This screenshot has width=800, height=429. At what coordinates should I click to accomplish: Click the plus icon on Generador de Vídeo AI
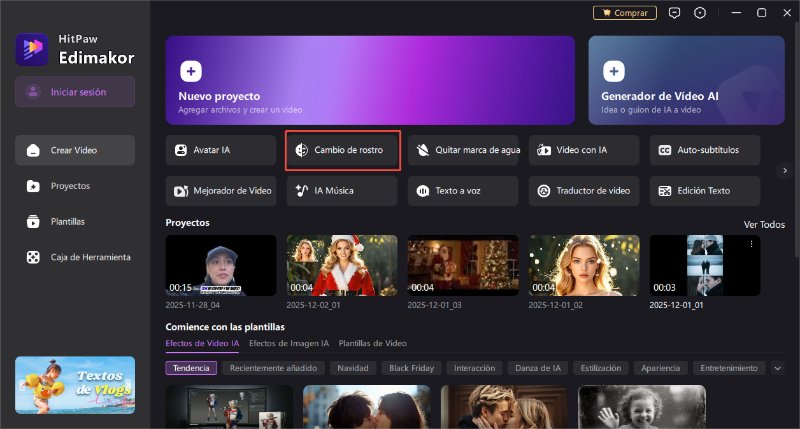pos(614,71)
